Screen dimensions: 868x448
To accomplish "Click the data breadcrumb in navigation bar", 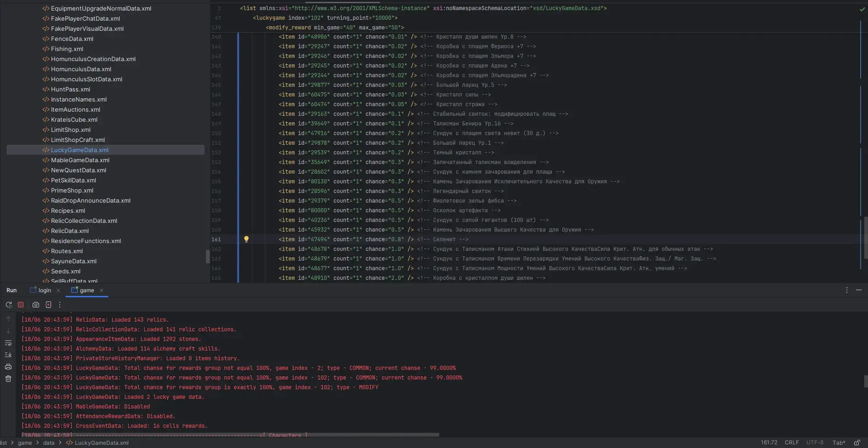I will [x=49, y=443].
